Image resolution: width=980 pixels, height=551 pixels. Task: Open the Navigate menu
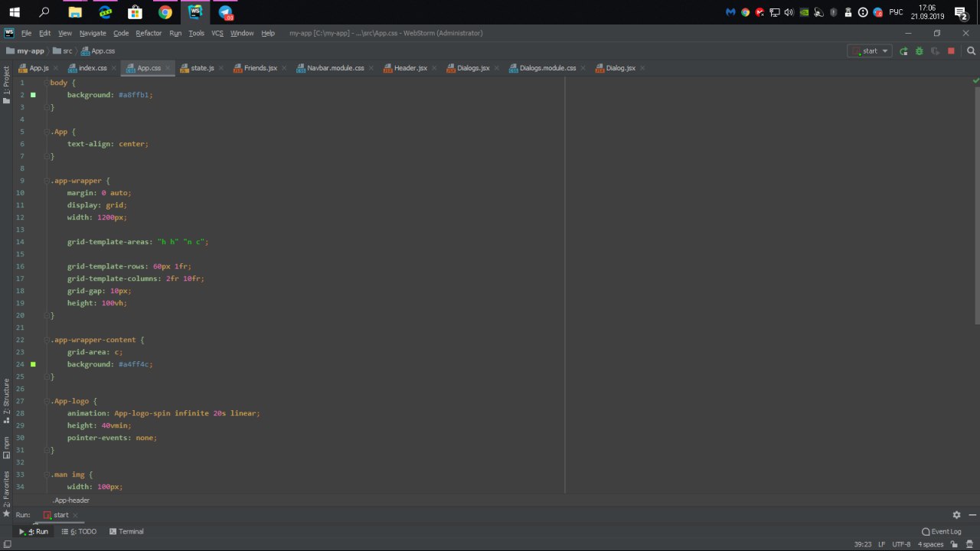(x=93, y=33)
